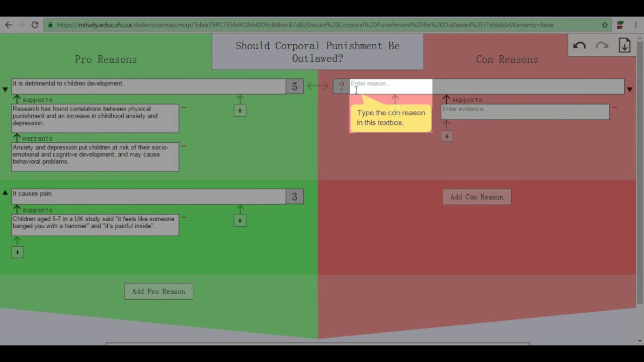This screenshot has height=362, width=644.
Task: Edit the 'It causes pain.' reason field
Action: [x=148, y=197]
